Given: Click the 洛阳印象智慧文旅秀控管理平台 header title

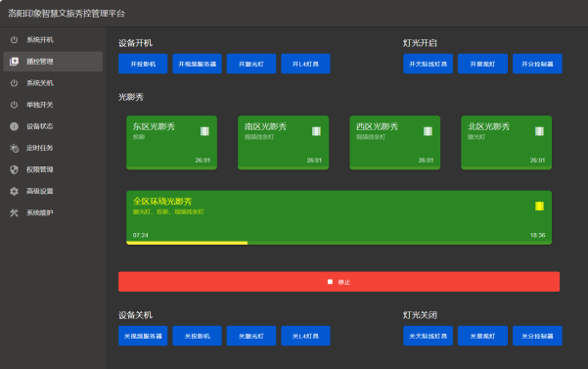Looking at the screenshot, I should [x=67, y=14].
